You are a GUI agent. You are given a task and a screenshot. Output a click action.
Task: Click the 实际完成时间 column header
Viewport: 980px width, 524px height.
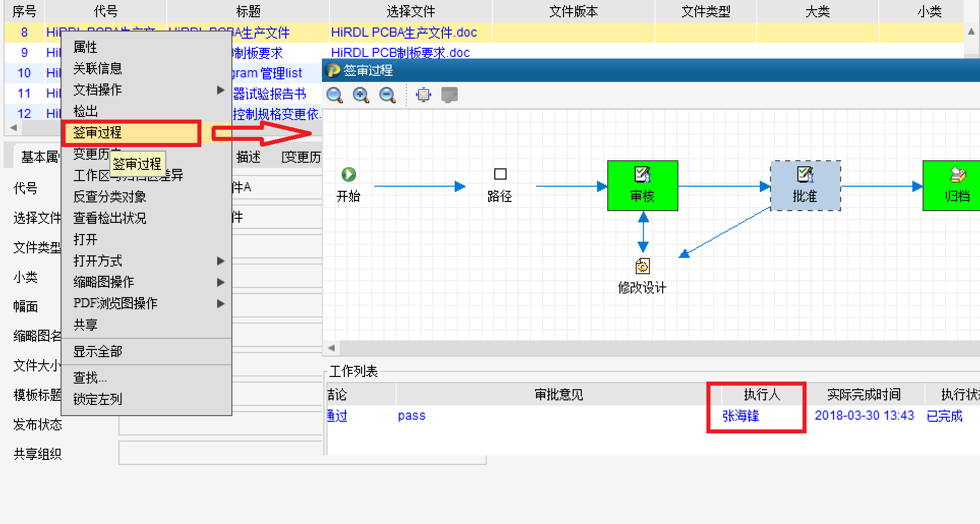pos(864,395)
